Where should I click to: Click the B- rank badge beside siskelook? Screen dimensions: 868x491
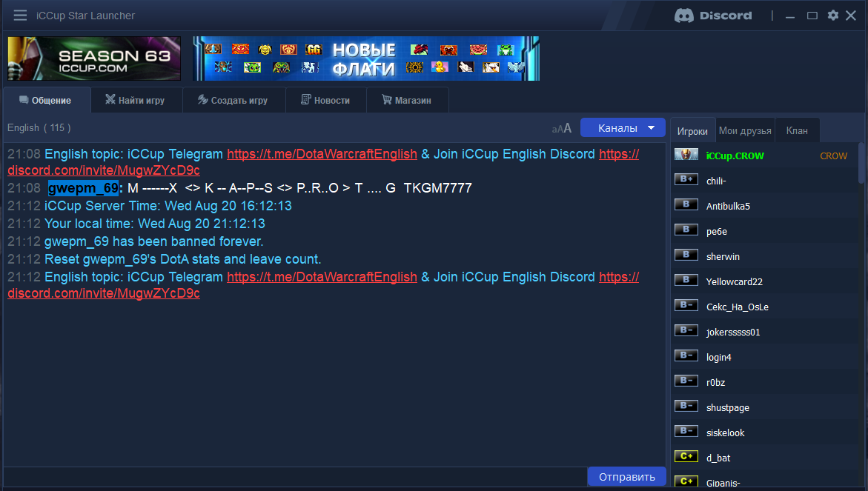(x=686, y=431)
